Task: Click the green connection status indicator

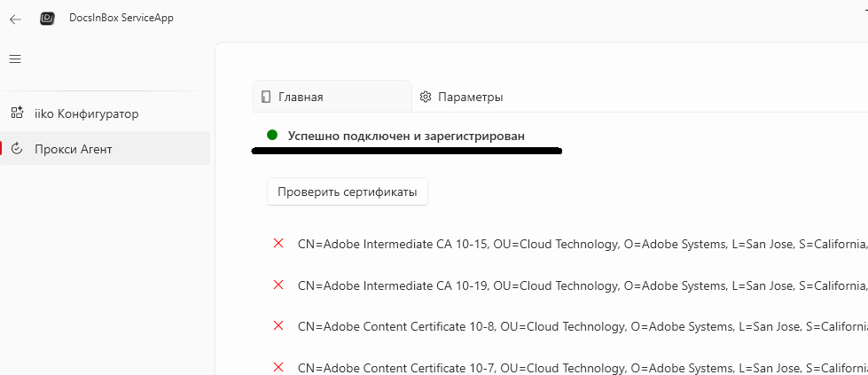Action: point(272,136)
